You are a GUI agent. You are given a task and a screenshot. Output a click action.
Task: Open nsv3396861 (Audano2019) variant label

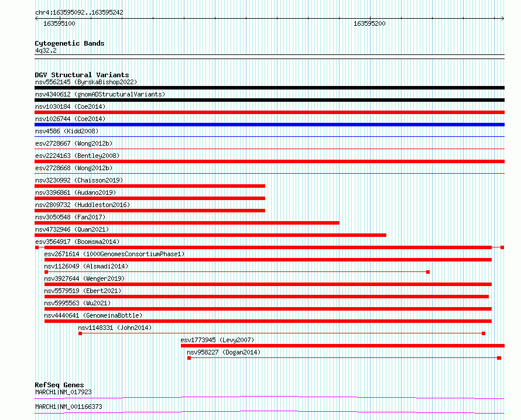76,192
